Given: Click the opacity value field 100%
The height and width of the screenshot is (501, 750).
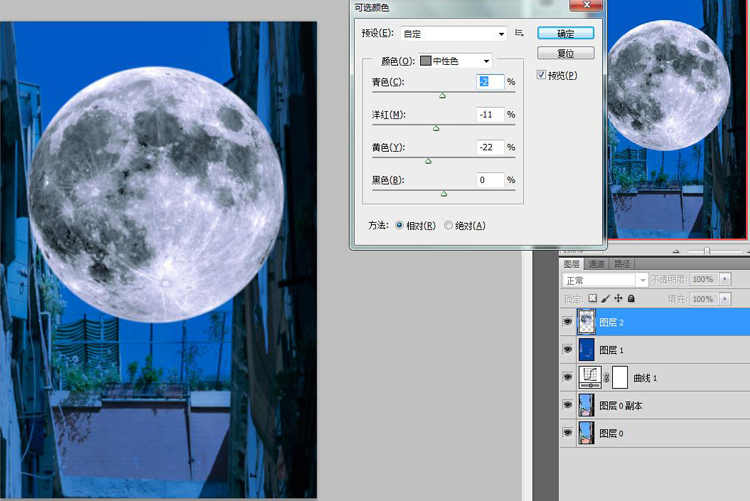Looking at the screenshot, I should tap(705, 279).
